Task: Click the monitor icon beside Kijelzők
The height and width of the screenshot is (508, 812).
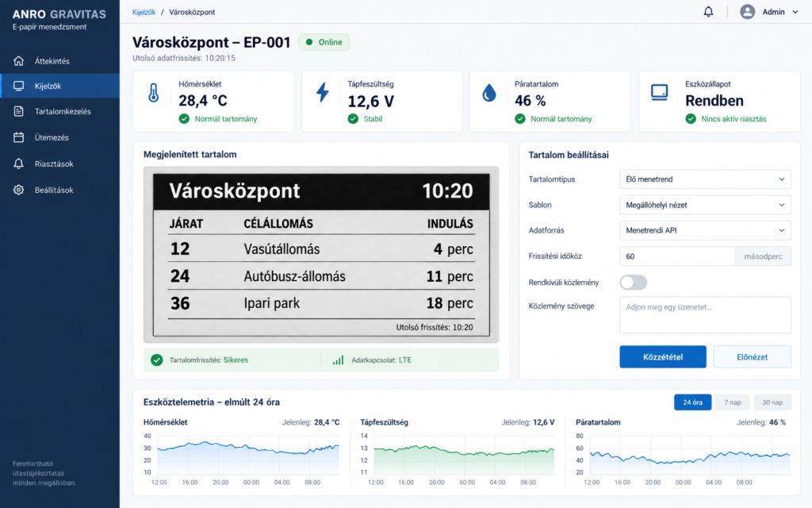Action: pos(19,86)
